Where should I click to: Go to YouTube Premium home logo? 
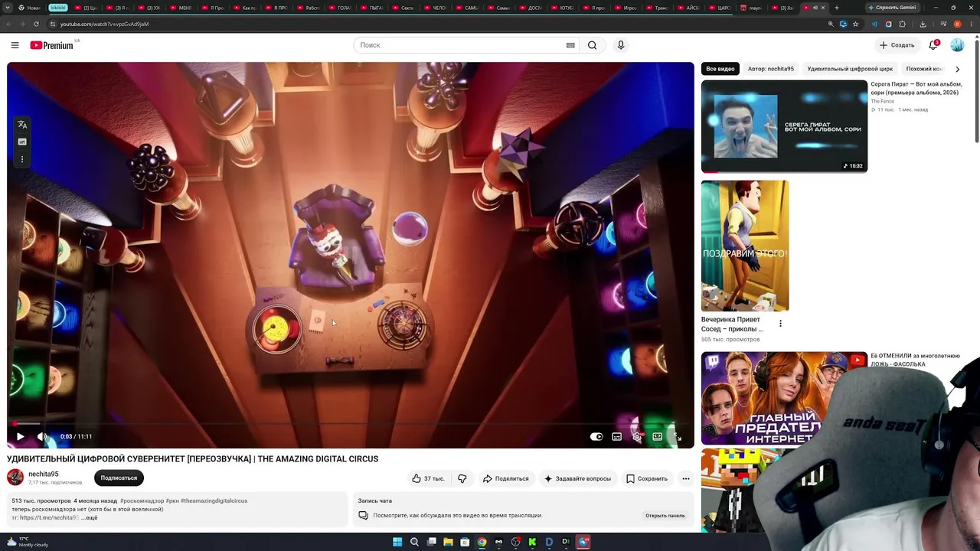(x=52, y=45)
